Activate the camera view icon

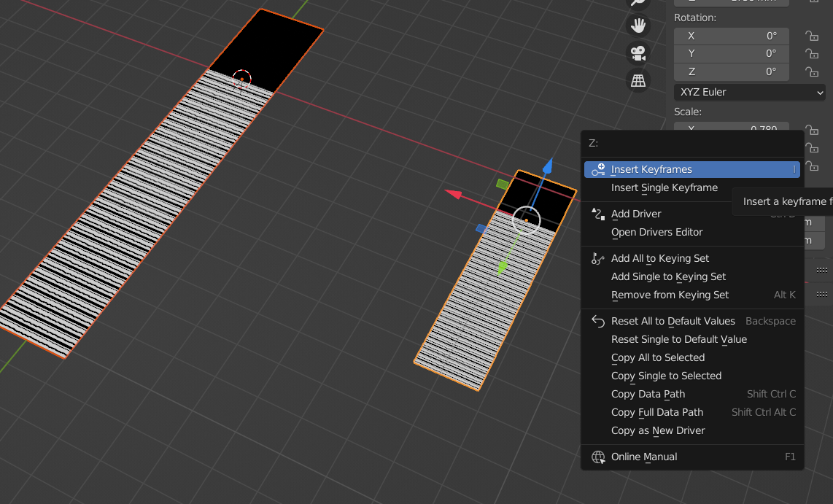point(638,53)
